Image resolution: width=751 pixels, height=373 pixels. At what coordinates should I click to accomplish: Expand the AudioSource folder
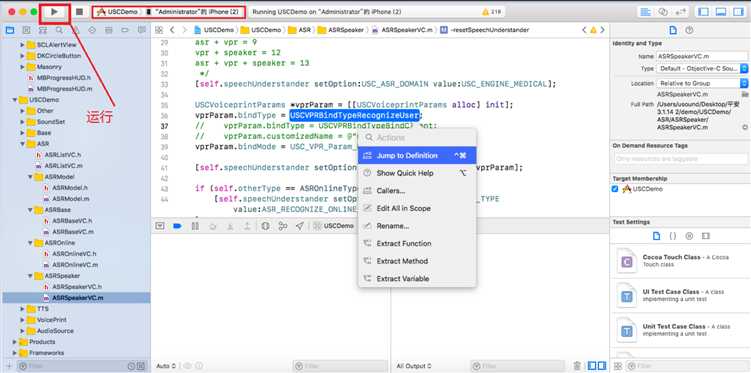22,331
